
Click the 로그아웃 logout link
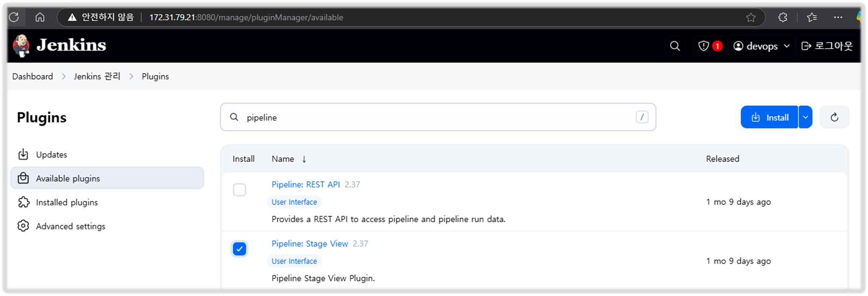827,46
